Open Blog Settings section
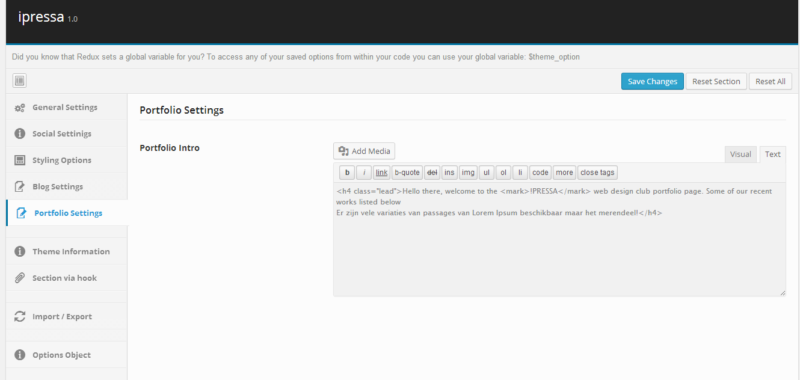The image size is (800, 380). point(67,187)
